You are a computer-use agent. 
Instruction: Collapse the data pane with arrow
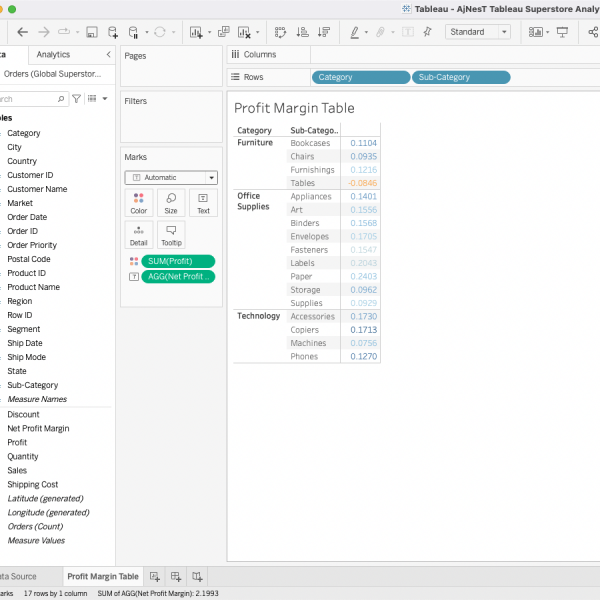tap(108, 55)
